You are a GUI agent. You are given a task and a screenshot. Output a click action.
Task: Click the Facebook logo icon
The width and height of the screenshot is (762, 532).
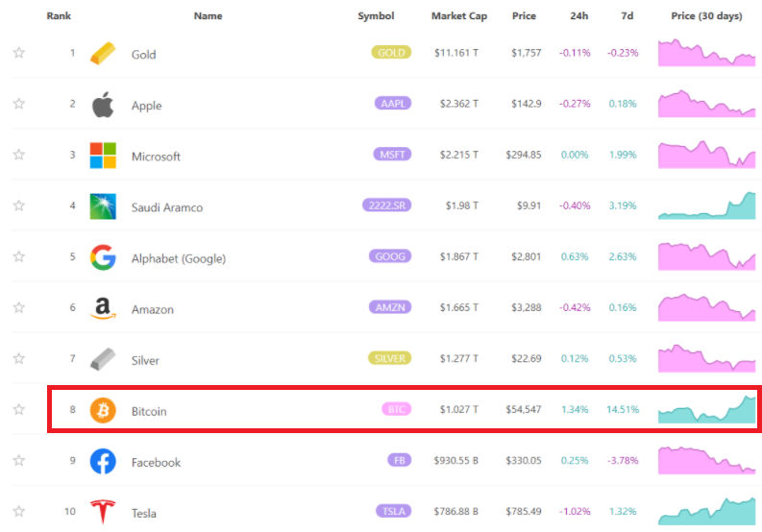(x=103, y=461)
